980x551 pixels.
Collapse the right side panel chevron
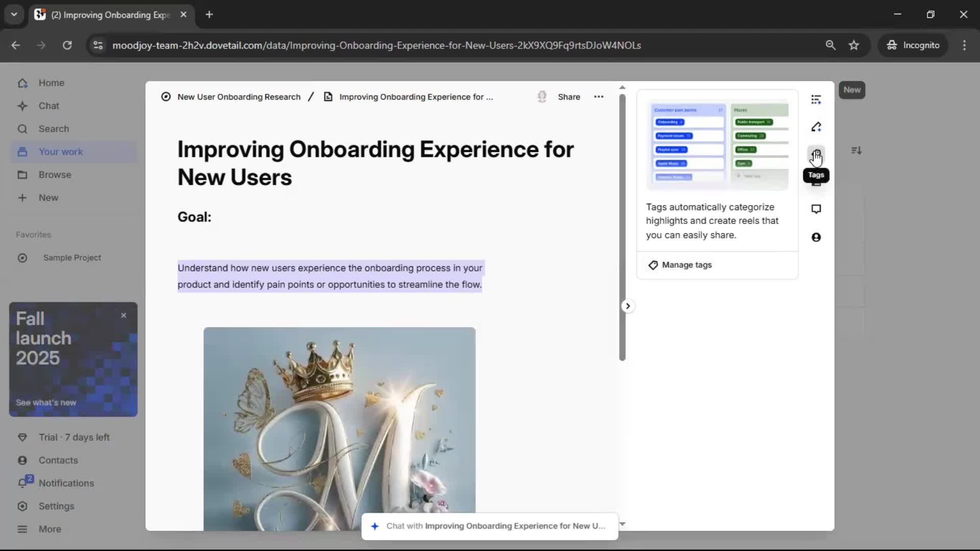click(x=628, y=306)
